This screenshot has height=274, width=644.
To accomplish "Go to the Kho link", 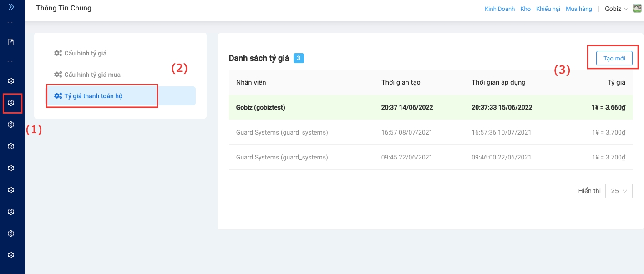I will click(x=525, y=9).
